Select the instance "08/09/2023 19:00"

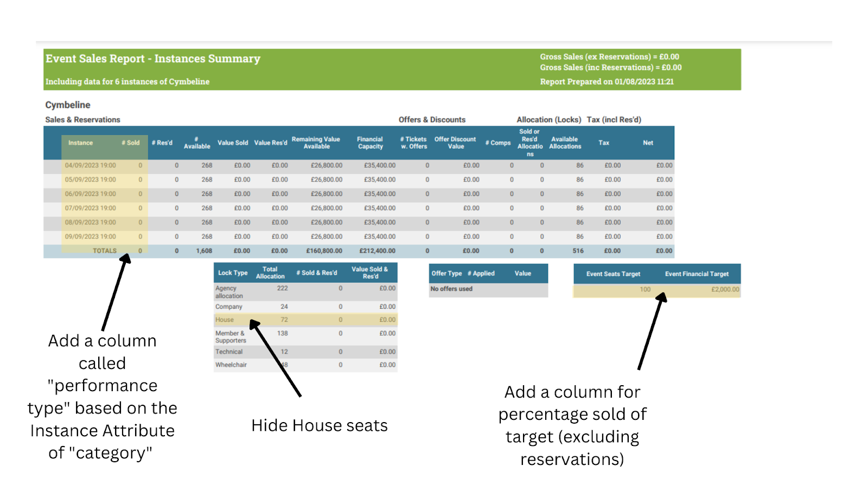click(x=91, y=222)
